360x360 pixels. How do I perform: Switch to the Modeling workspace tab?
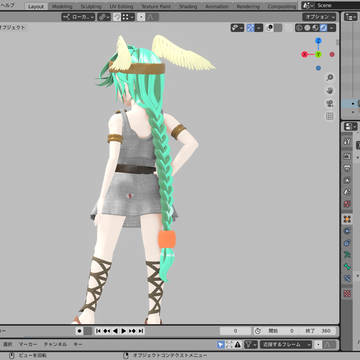(x=62, y=6)
